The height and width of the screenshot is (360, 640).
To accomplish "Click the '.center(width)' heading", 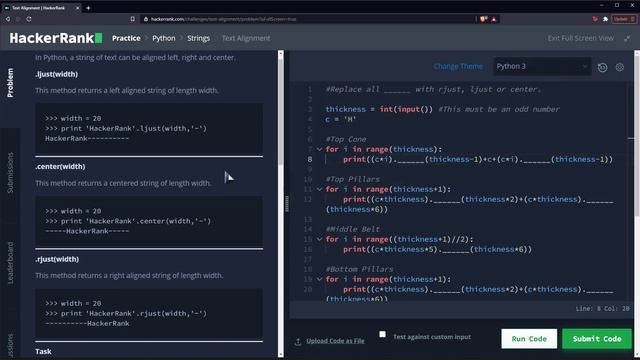I will (x=60, y=167).
